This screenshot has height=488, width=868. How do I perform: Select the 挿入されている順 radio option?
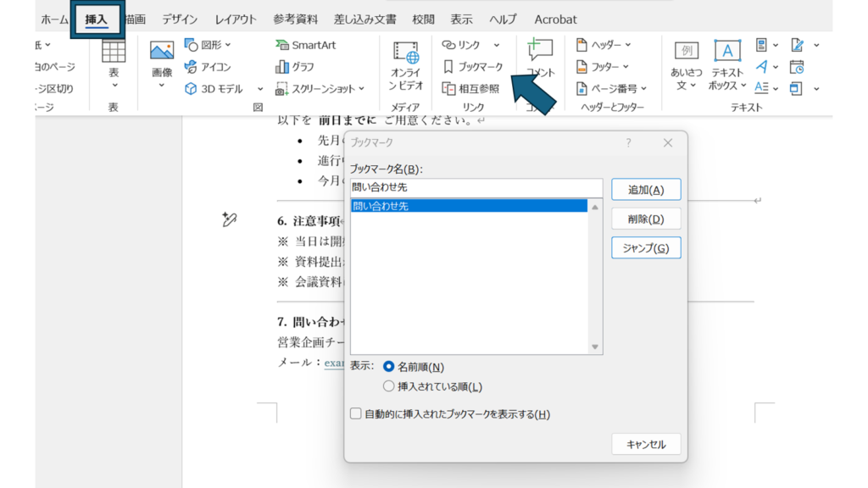[389, 386]
